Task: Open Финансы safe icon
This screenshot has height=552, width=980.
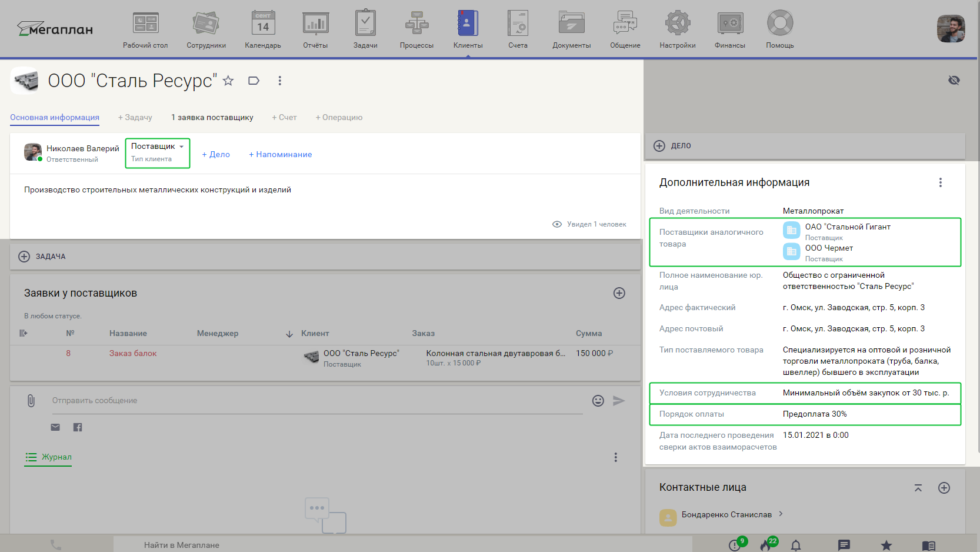Action: (730, 23)
